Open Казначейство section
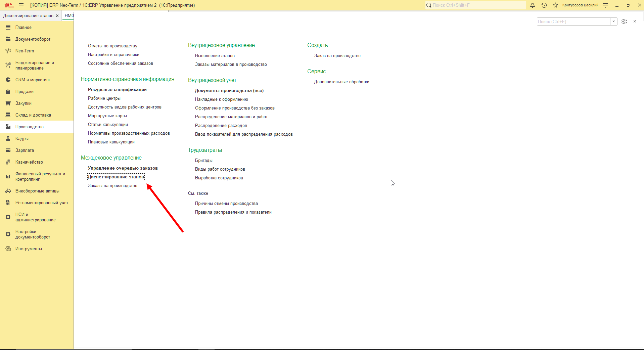 [37, 162]
